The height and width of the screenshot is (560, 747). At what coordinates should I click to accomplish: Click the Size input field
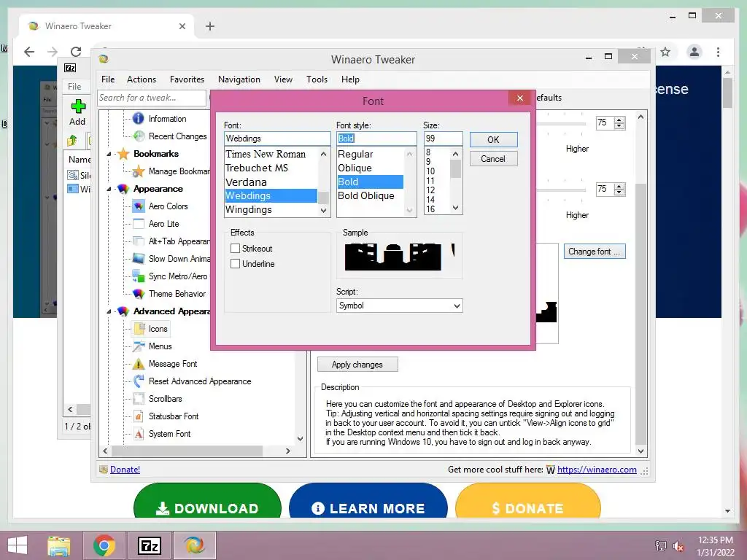coord(443,139)
